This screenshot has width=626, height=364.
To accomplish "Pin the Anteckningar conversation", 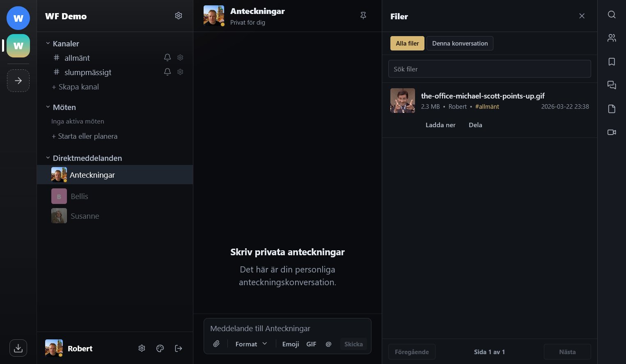I will tap(363, 15).
